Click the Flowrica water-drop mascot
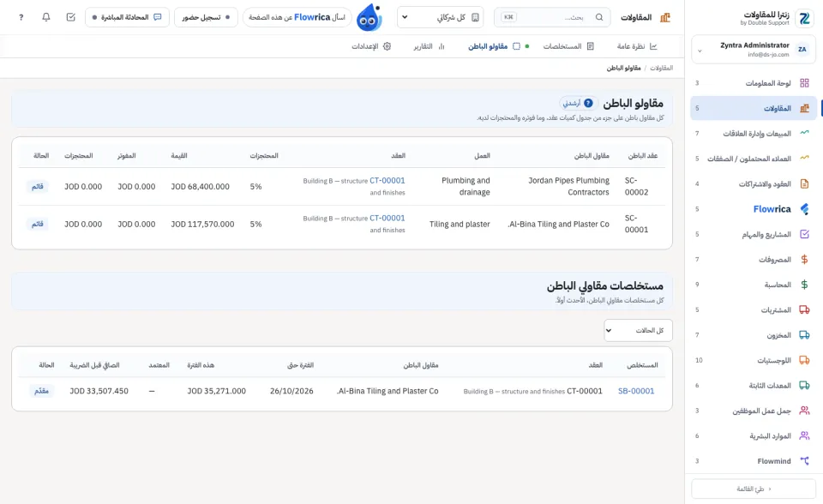This screenshot has width=823, height=504. [369, 18]
